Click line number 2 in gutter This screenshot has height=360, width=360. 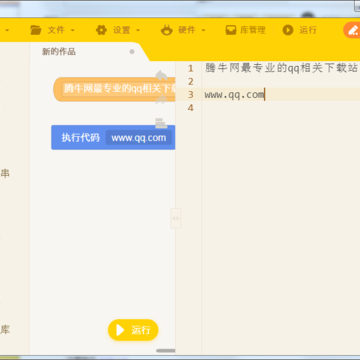click(191, 81)
